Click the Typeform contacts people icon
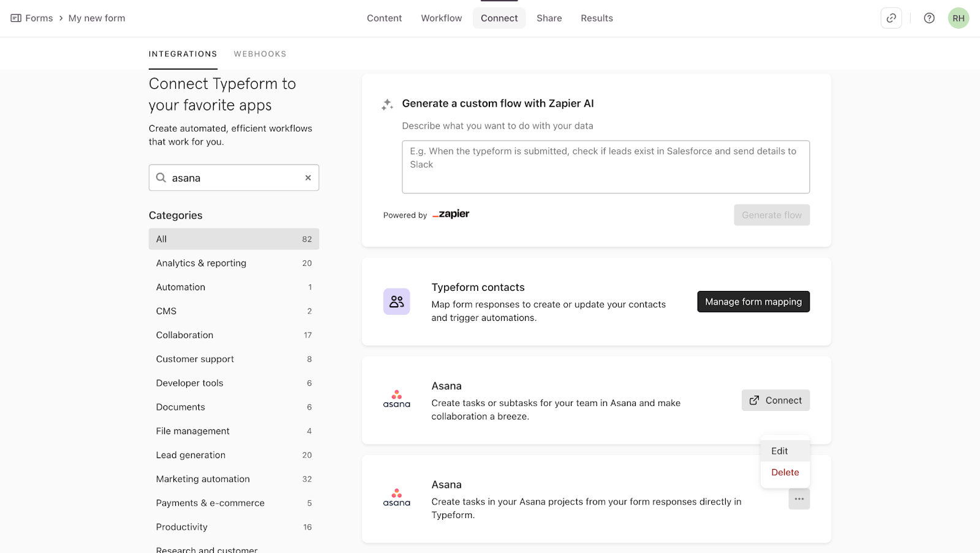 coord(396,302)
